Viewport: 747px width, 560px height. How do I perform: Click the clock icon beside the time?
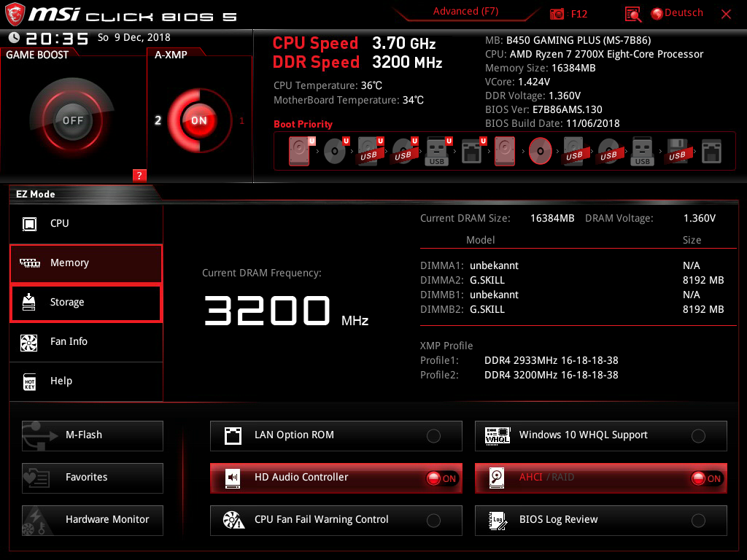15,38
